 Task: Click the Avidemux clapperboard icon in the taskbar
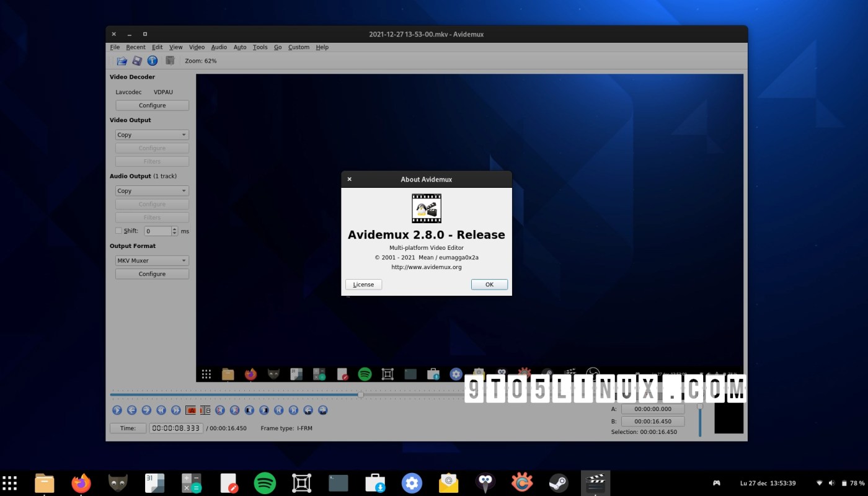596,483
